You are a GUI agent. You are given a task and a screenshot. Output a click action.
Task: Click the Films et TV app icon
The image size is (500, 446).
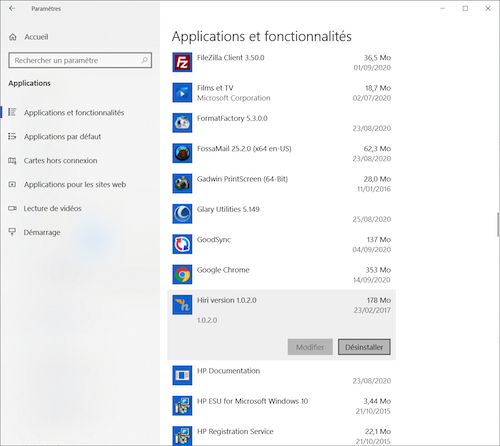point(182,93)
